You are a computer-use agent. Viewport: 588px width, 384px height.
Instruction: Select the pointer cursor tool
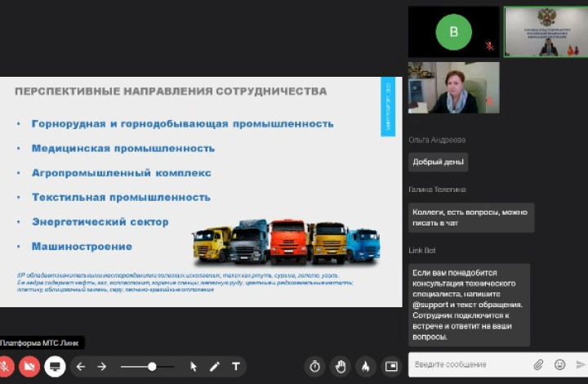(x=194, y=367)
